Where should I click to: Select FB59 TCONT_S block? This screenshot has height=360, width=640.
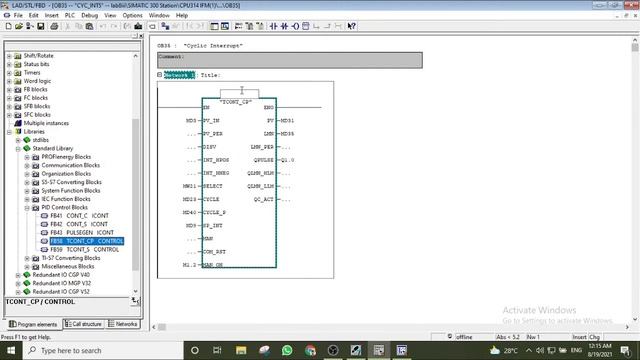(84, 249)
